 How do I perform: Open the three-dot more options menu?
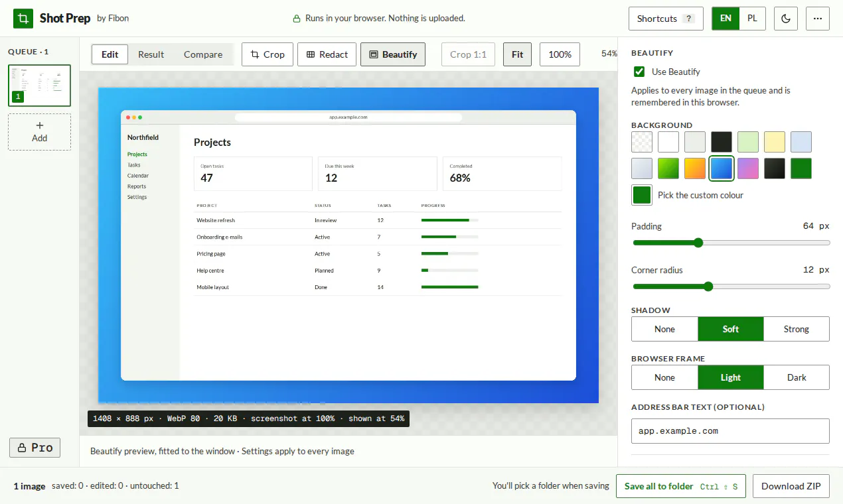pyautogui.click(x=818, y=19)
